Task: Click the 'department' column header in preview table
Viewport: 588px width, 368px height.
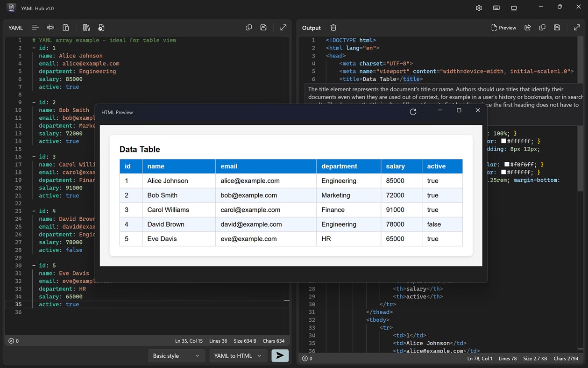Action: pos(348,166)
